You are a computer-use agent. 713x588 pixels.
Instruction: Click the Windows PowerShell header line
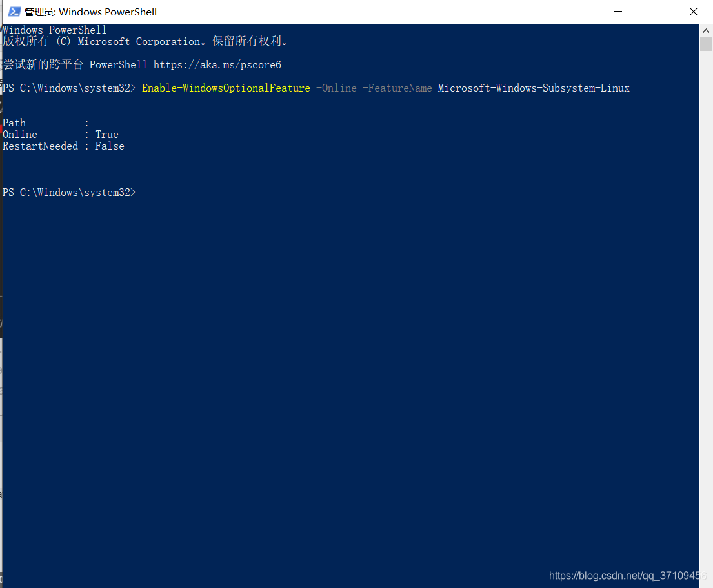coord(55,30)
